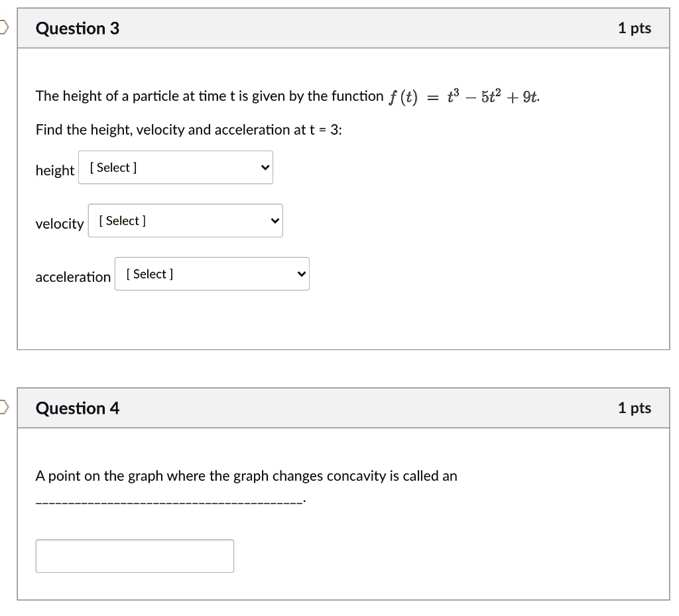Image resolution: width=679 pixels, height=616 pixels.
Task: Click the 1 pts label on Question 3
Action: tap(635, 28)
